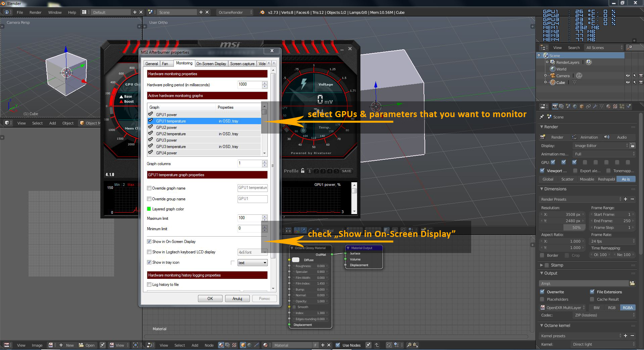Toggle the Use Nodes checkbox
Image resolution: width=644 pixels, height=350 pixels.
[338, 345]
